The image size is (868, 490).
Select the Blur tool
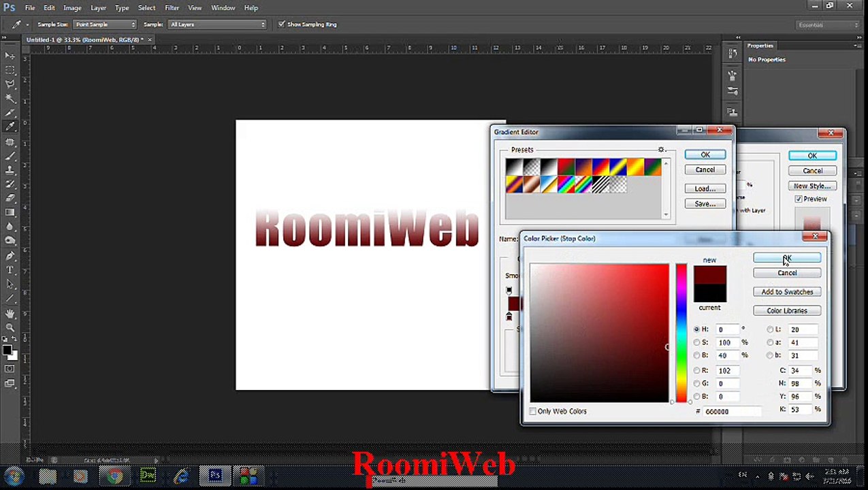point(10,227)
